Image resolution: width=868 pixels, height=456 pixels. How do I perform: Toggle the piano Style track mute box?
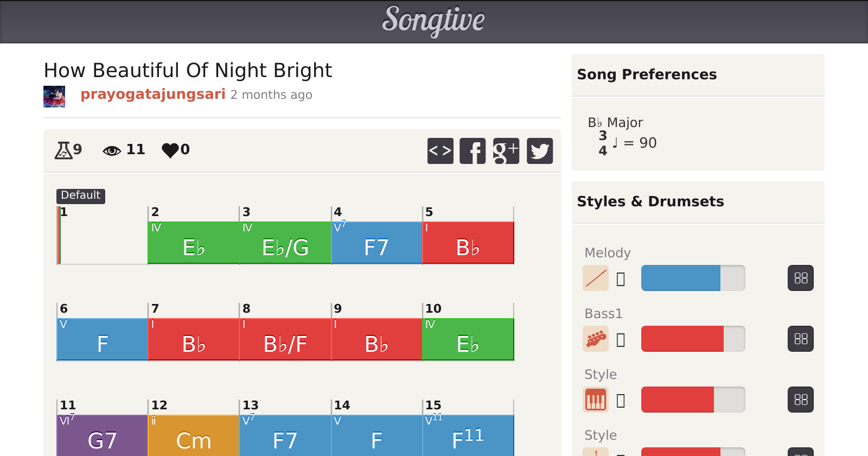pos(621,401)
